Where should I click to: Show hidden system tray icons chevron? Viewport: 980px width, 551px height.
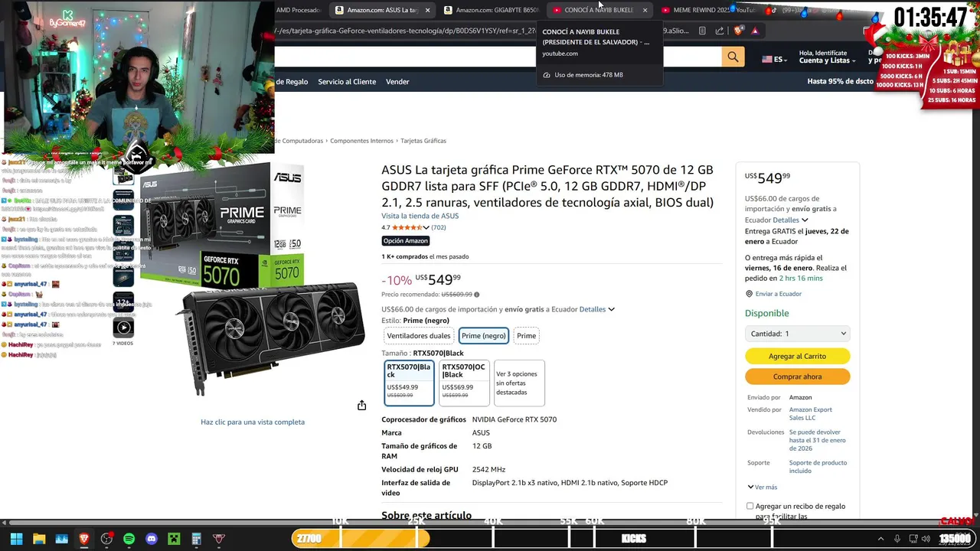880,539
